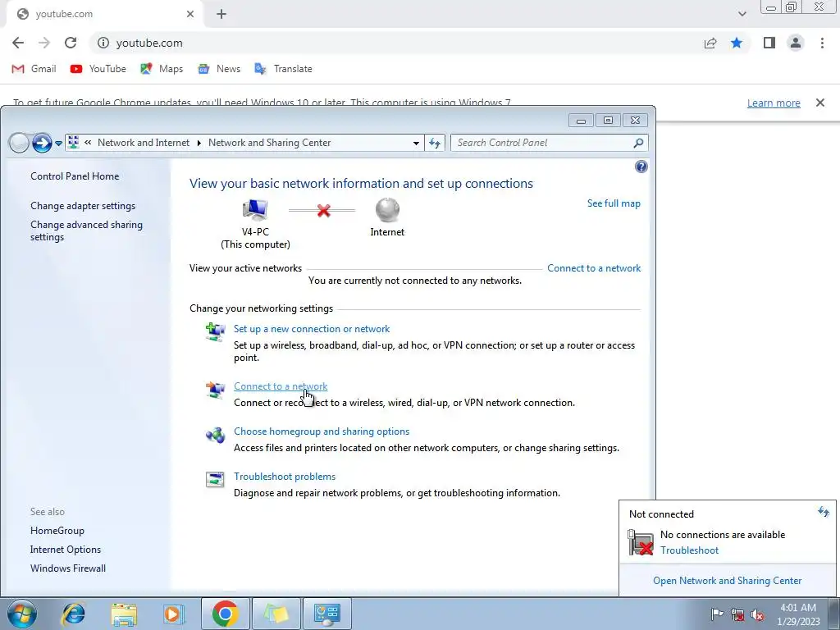Expand the Chrome tab search arrow
The height and width of the screenshot is (630, 840).
click(x=742, y=14)
